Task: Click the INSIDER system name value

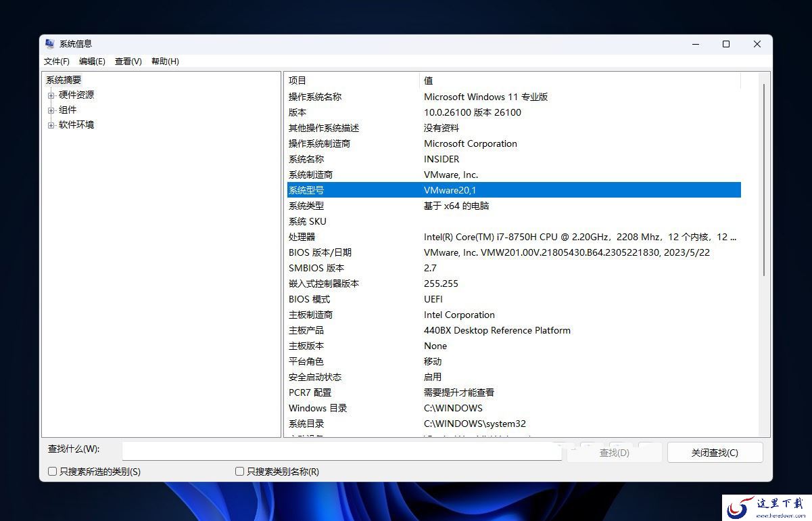Action: tap(441, 159)
